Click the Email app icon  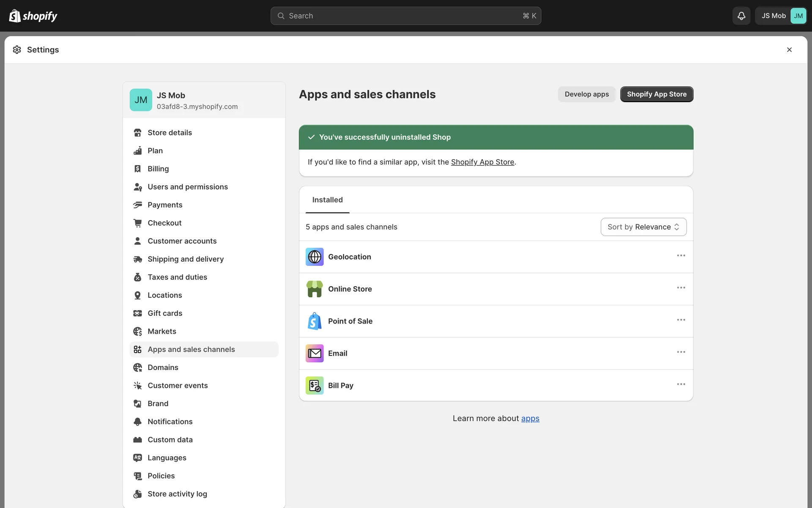[314, 353]
